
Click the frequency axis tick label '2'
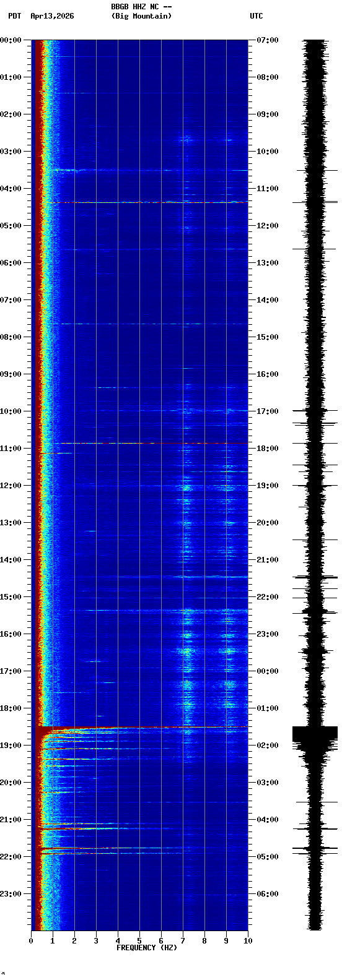pyautogui.click(x=74, y=941)
